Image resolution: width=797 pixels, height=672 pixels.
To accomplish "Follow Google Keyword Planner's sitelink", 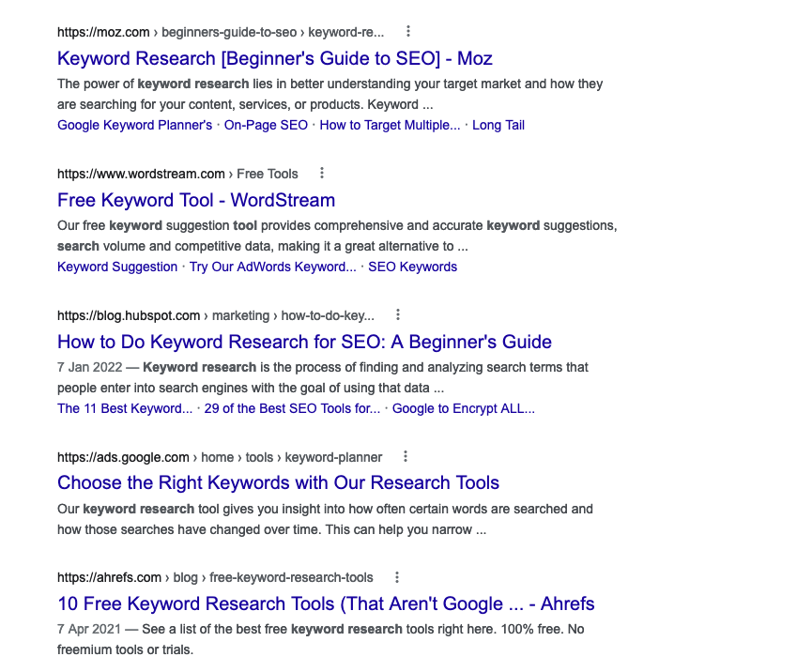I will pos(134,125).
